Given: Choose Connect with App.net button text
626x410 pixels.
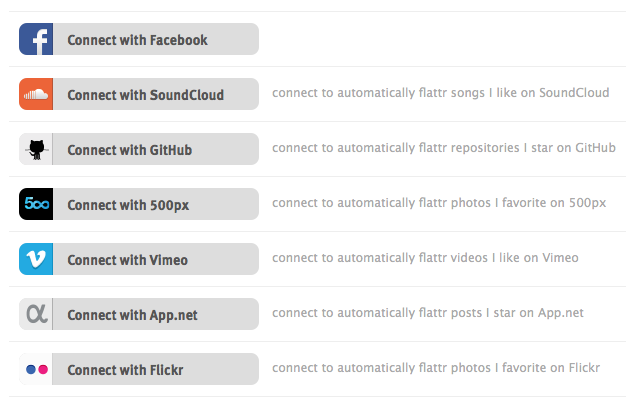Looking at the screenshot, I should 132,314.
